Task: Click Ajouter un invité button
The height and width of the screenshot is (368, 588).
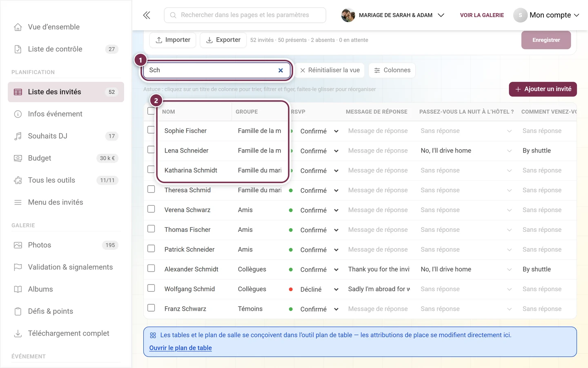Action: coord(543,89)
